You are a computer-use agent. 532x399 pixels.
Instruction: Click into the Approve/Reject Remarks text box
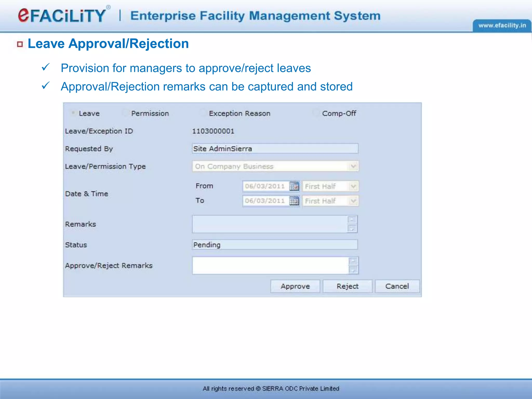pyautogui.click(x=270, y=265)
